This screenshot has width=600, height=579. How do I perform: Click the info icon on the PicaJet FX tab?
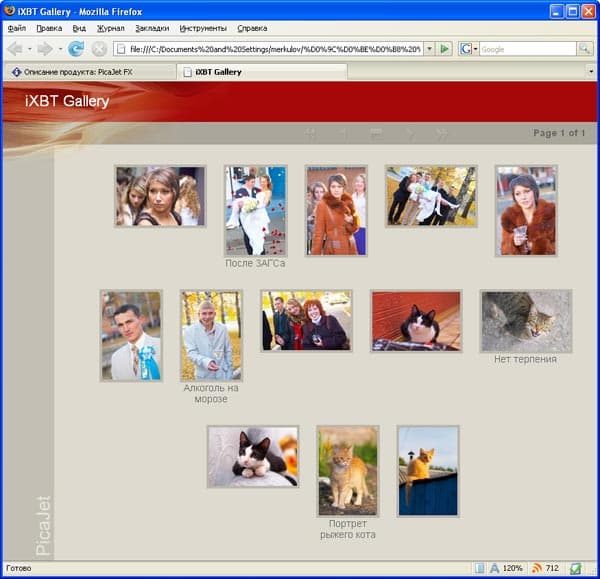point(16,72)
